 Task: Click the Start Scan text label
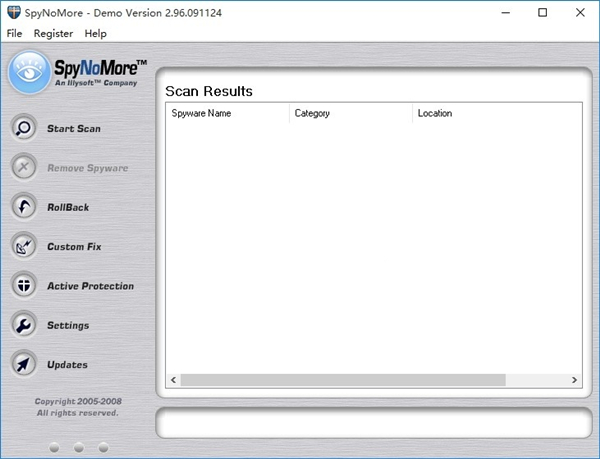(74, 129)
